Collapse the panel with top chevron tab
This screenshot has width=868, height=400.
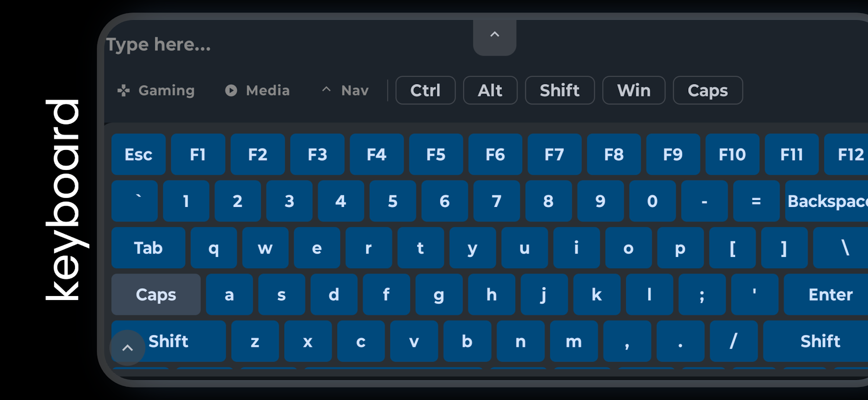494,35
